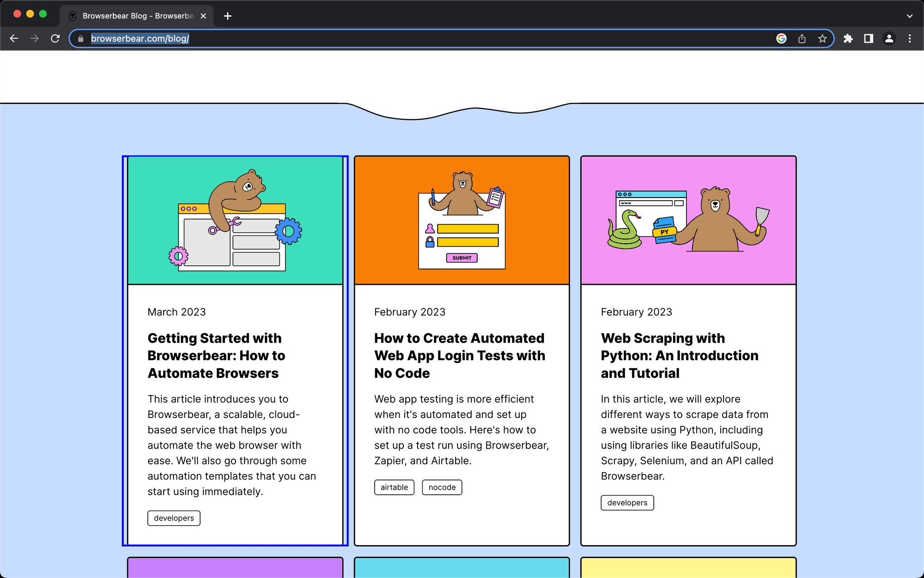Open the browser extensions puzzle icon
This screenshot has width=924, height=578.
pos(848,39)
